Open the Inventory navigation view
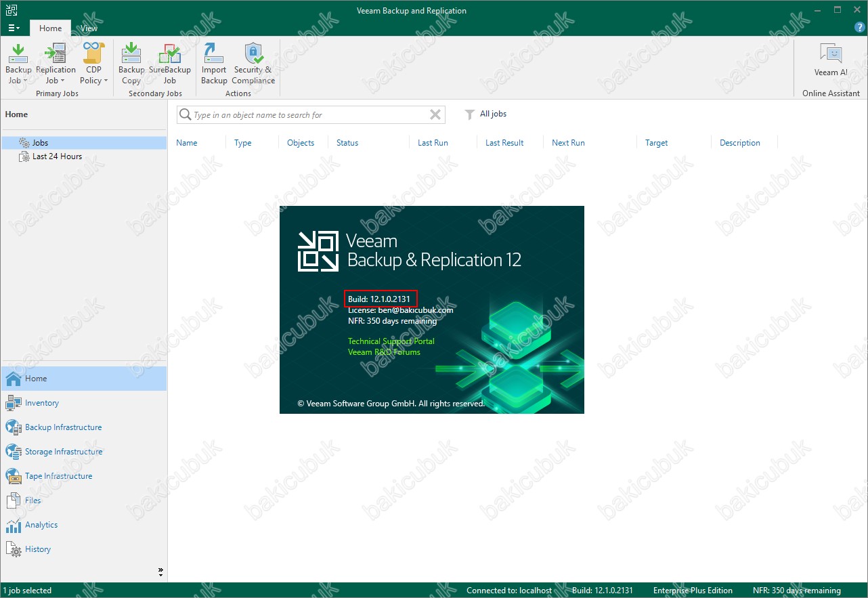 (84, 403)
